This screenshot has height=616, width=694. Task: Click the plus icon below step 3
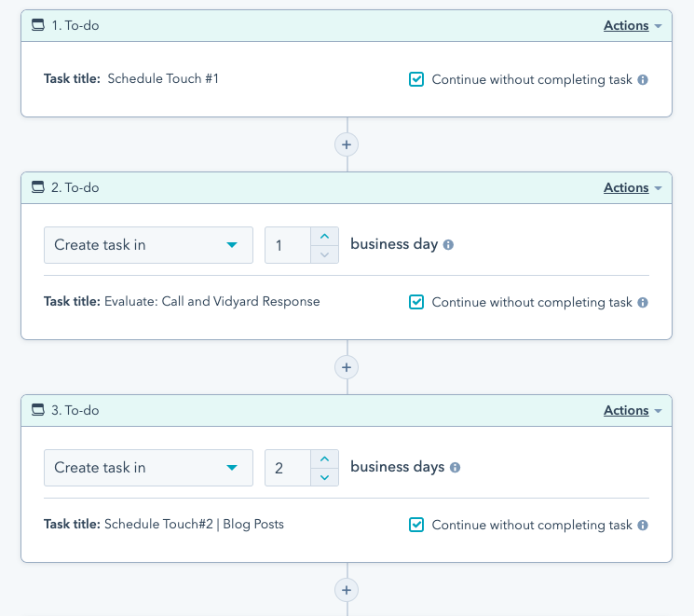coord(347,590)
